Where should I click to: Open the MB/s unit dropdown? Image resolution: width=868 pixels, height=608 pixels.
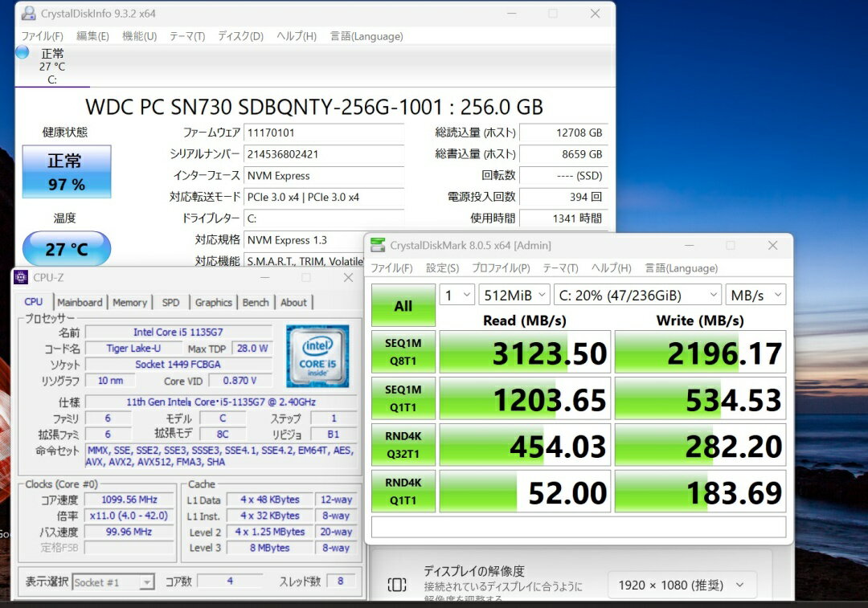(x=755, y=296)
